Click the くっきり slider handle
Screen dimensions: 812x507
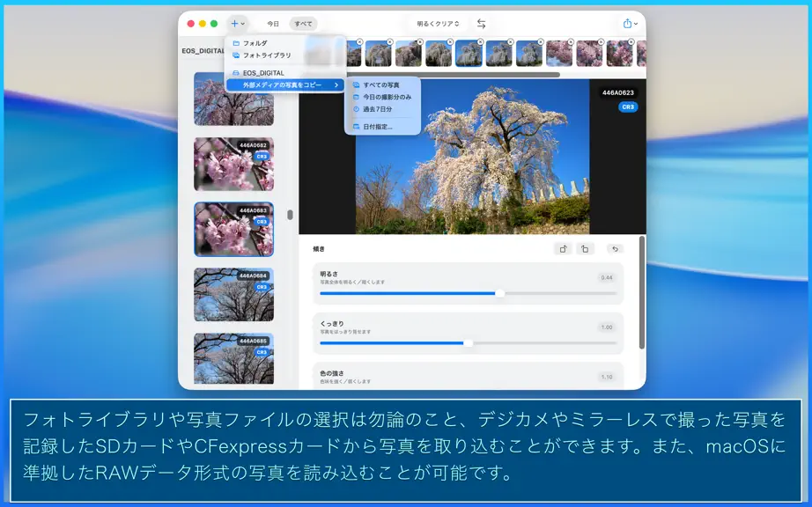tap(469, 343)
